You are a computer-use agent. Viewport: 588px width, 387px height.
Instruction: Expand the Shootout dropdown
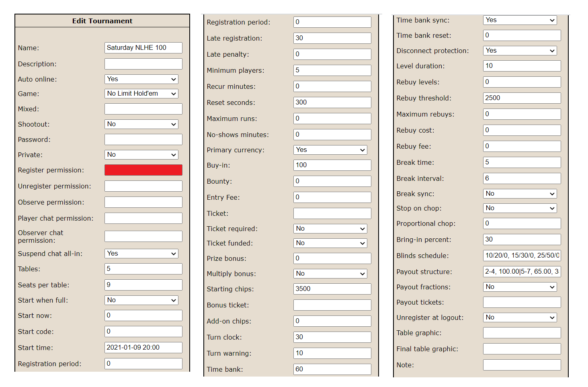click(141, 124)
